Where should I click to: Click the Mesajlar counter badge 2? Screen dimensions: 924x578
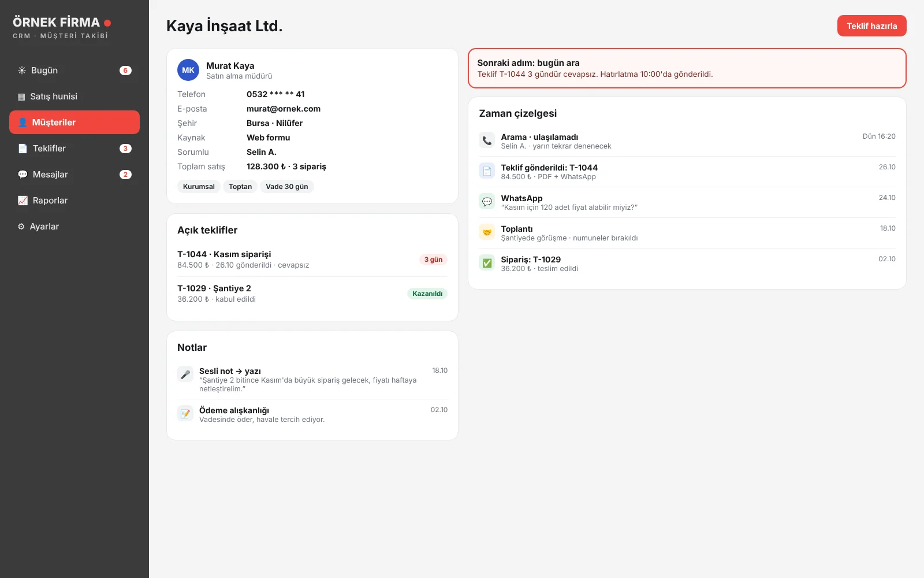(125, 175)
